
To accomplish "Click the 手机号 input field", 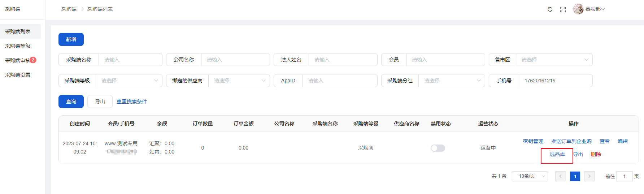I will [555, 81].
